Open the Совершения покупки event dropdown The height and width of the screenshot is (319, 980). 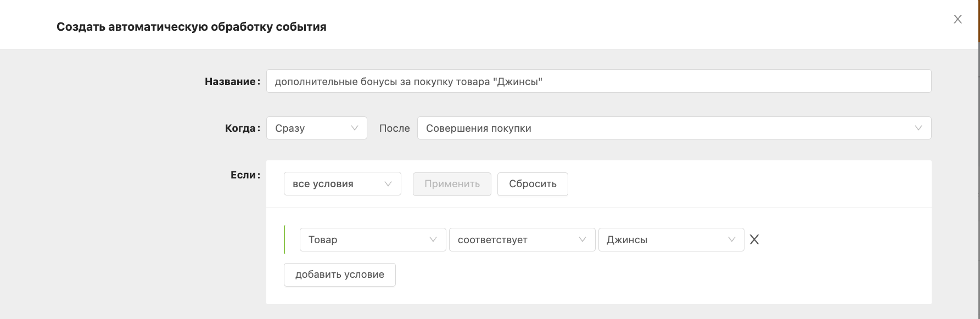tap(674, 128)
